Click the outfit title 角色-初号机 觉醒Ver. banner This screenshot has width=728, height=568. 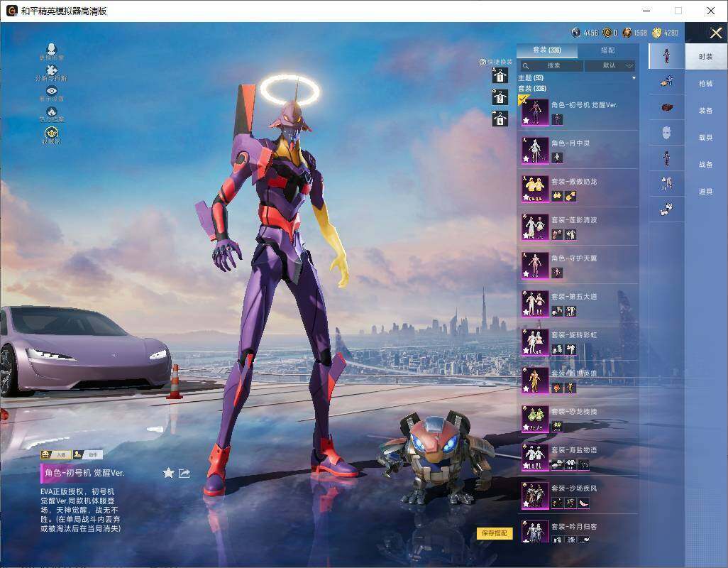[84, 473]
